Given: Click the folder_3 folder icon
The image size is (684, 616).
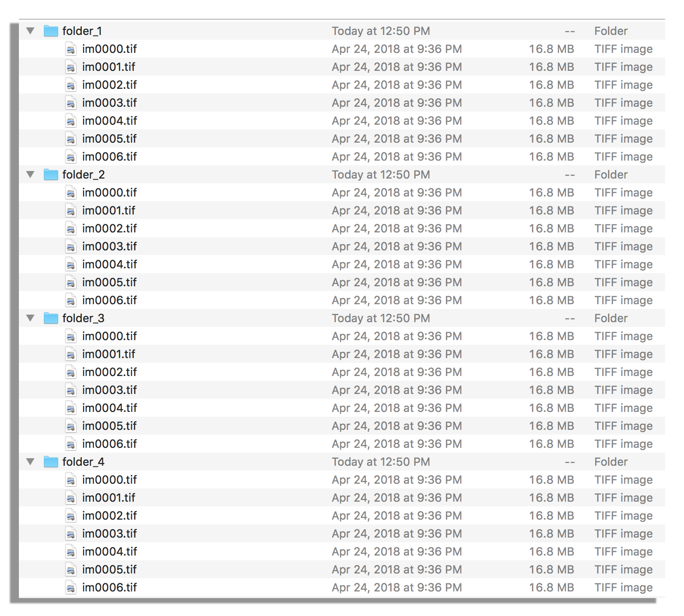Looking at the screenshot, I should [51, 318].
